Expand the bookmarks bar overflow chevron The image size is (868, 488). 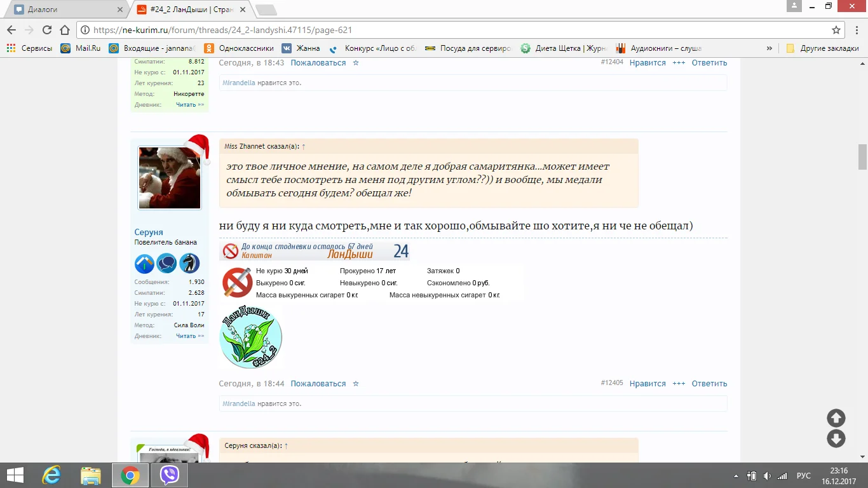(770, 48)
